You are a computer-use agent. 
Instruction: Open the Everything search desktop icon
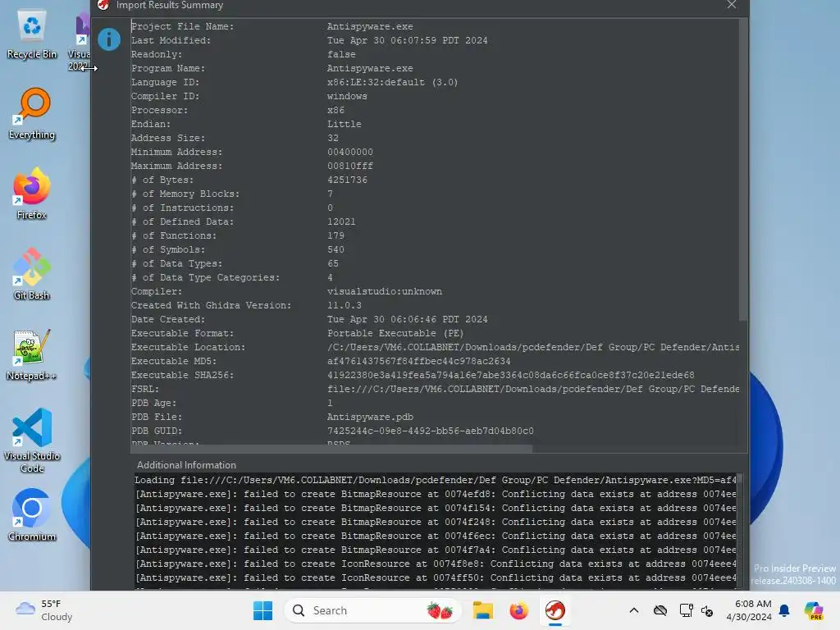[x=32, y=113]
